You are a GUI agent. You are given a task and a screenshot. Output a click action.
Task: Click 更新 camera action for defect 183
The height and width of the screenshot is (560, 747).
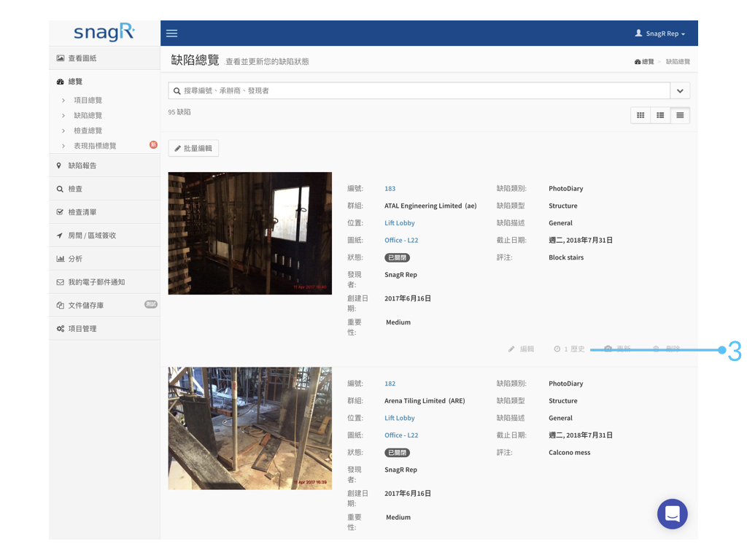tap(617, 349)
